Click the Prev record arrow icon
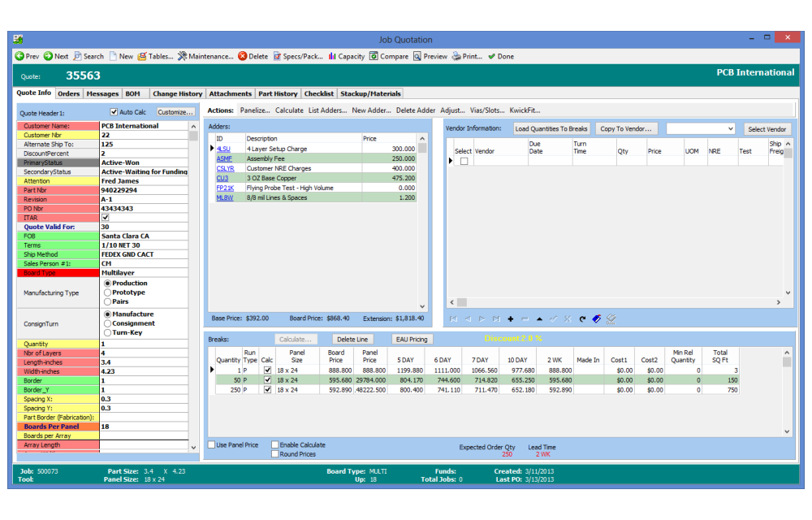Viewport: 812px width, 520px height. (x=19, y=56)
